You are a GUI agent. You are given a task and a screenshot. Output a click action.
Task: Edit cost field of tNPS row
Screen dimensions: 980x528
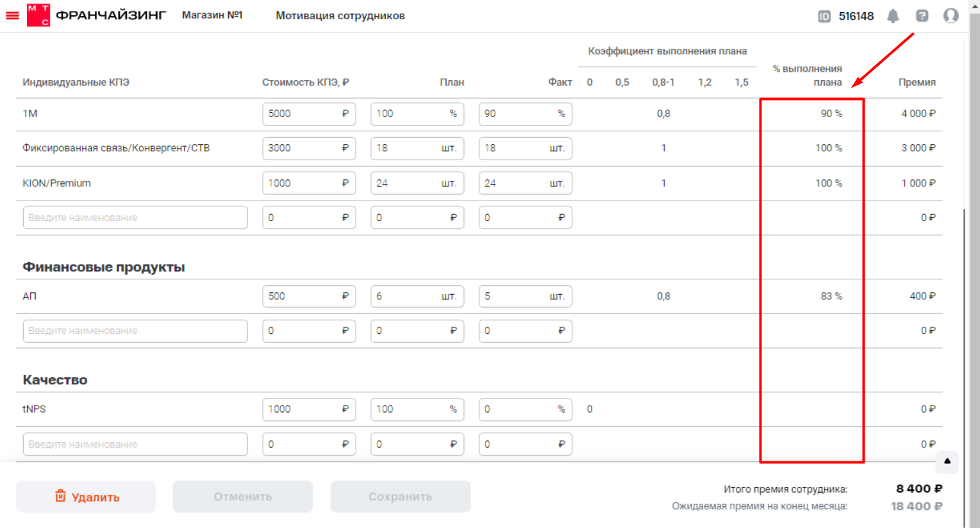point(309,409)
